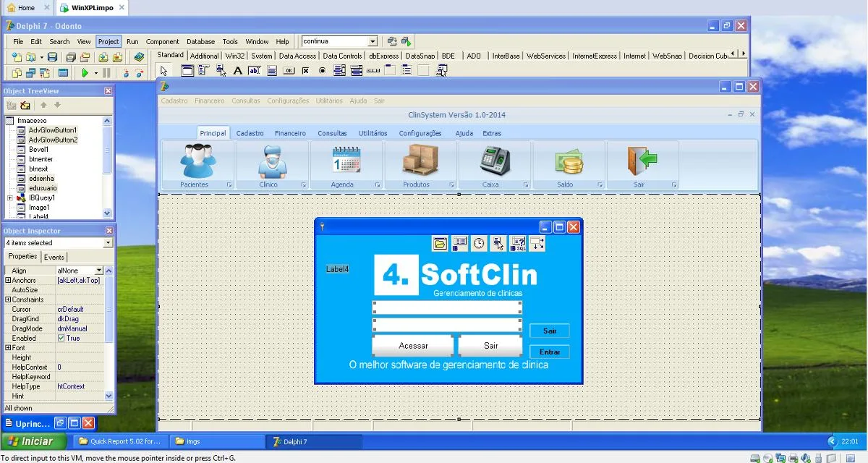This screenshot has width=868, height=463.
Task: Click the Save disk icon in toolbar
Action: pyautogui.click(x=53, y=57)
